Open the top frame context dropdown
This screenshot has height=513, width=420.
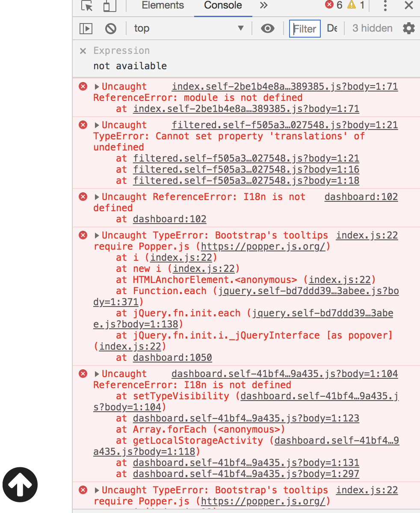pos(188,28)
